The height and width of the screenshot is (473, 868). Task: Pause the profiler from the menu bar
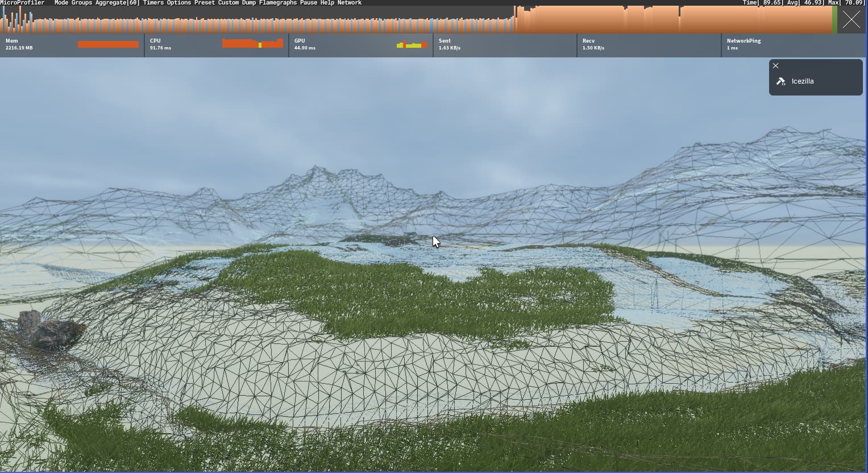click(x=309, y=3)
